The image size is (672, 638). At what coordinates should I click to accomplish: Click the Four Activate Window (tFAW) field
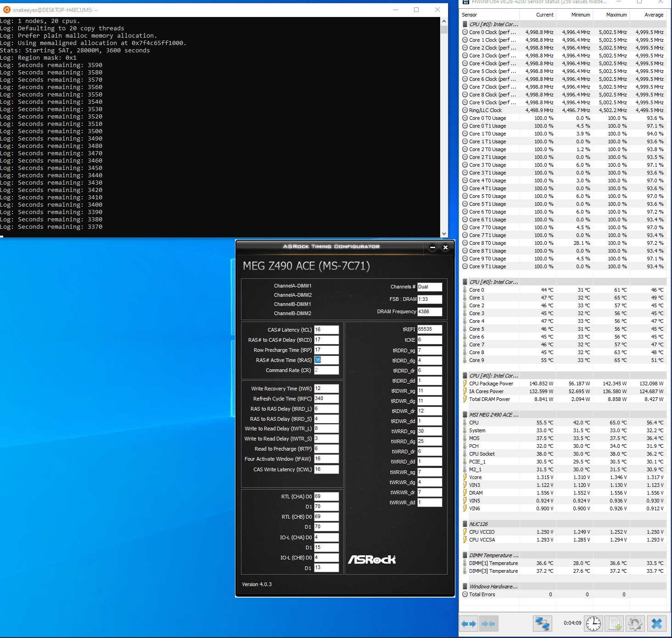(326, 459)
